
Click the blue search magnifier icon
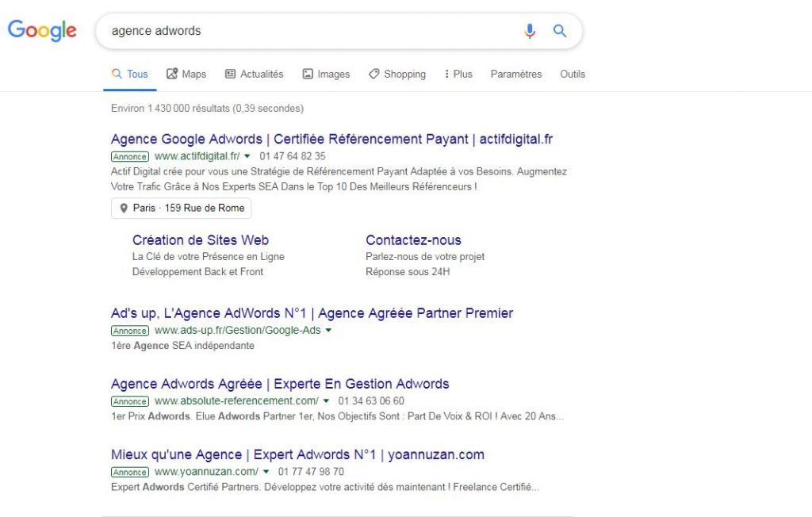click(560, 31)
